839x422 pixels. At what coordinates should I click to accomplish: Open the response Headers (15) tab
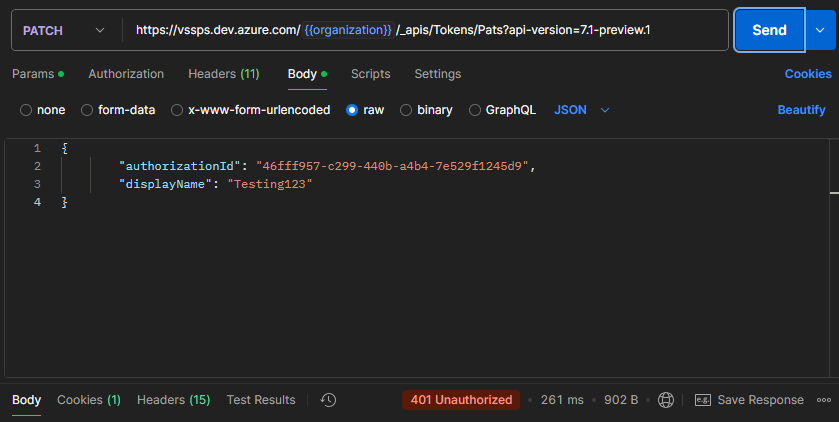[x=173, y=400]
